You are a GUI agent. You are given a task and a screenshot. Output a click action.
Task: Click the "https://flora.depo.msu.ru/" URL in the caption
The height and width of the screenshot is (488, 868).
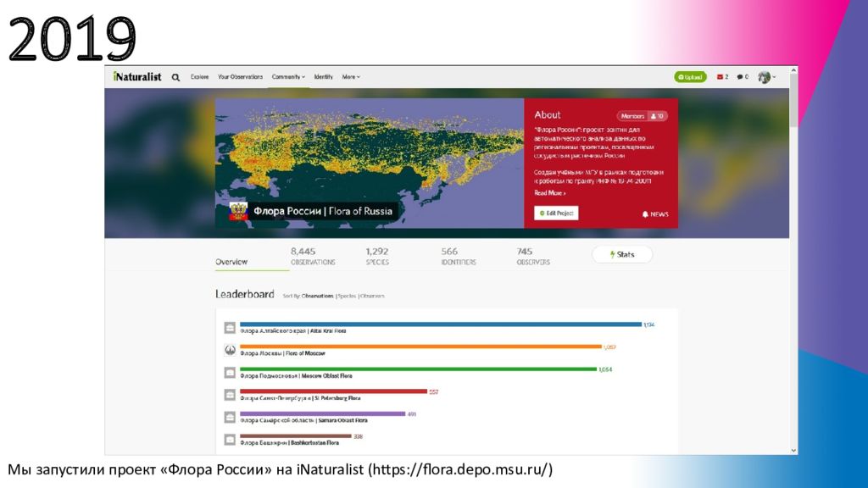[x=460, y=469]
